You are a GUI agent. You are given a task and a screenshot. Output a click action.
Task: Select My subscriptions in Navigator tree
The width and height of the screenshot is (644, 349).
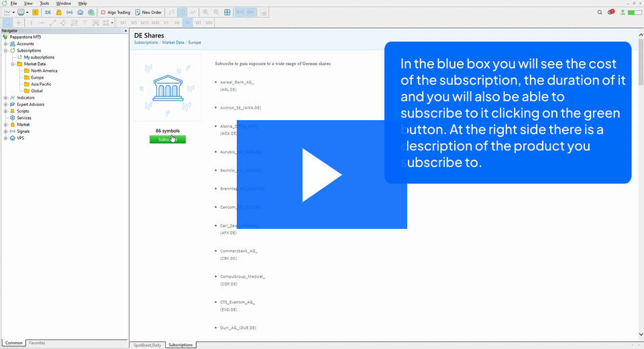click(39, 58)
